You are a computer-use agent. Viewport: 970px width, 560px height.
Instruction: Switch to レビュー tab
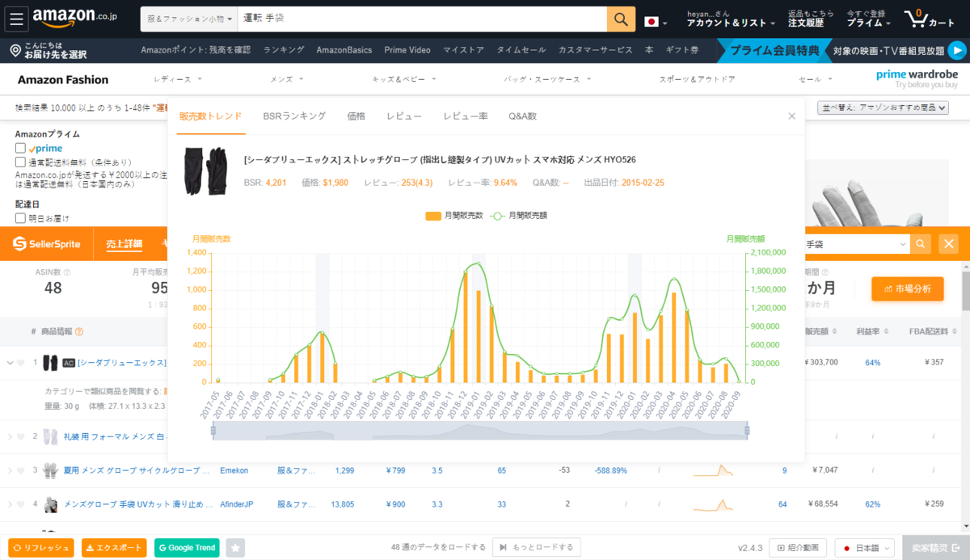pyautogui.click(x=404, y=116)
